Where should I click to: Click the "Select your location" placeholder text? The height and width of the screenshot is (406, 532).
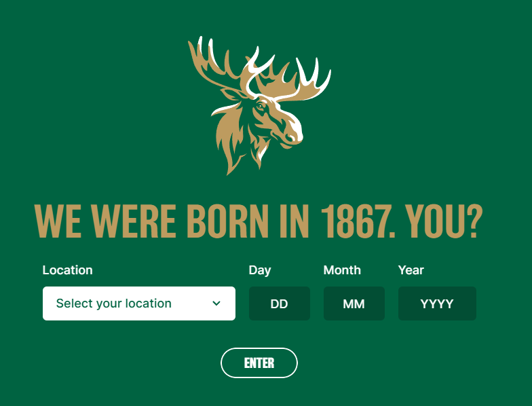114,303
